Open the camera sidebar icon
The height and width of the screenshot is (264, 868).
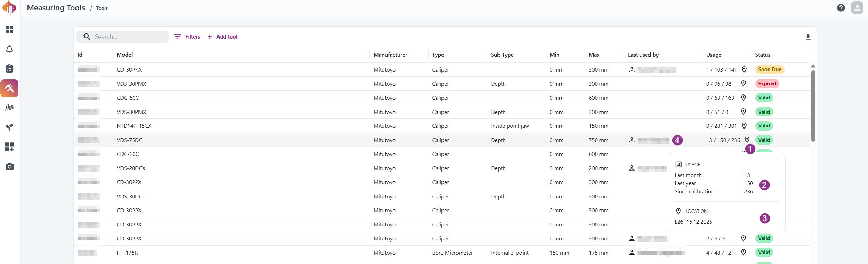[9, 166]
